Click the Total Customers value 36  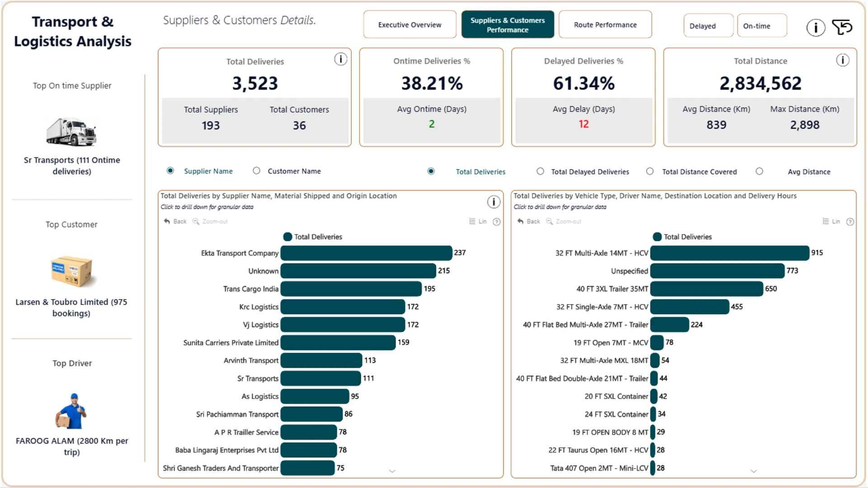pyautogui.click(x=299, y=125)
